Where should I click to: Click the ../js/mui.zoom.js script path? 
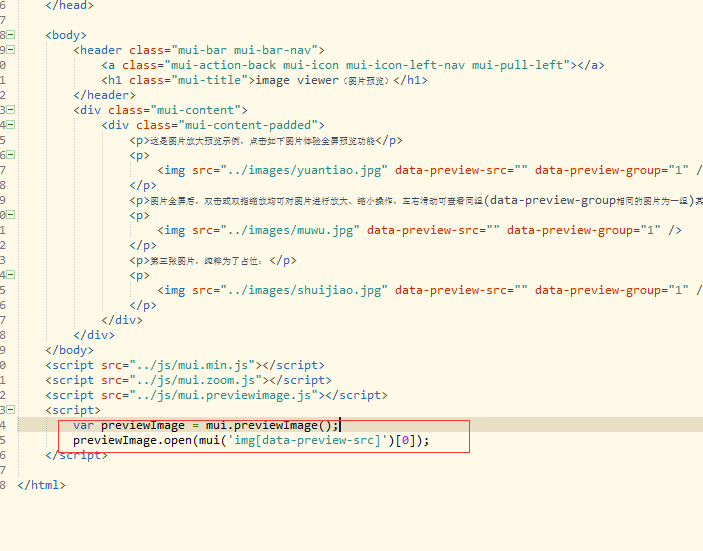point(195,380)
